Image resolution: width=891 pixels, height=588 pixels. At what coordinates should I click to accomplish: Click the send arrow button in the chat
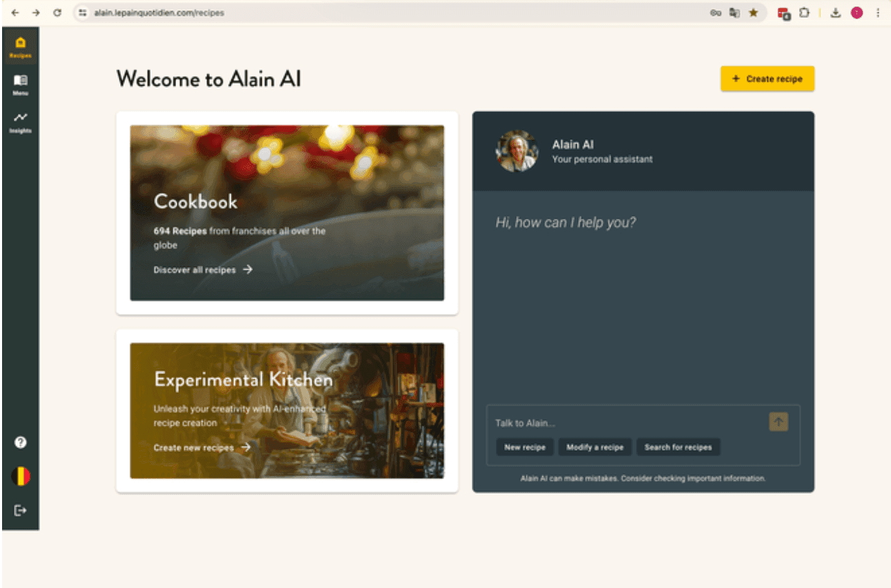tap(778, 422)
